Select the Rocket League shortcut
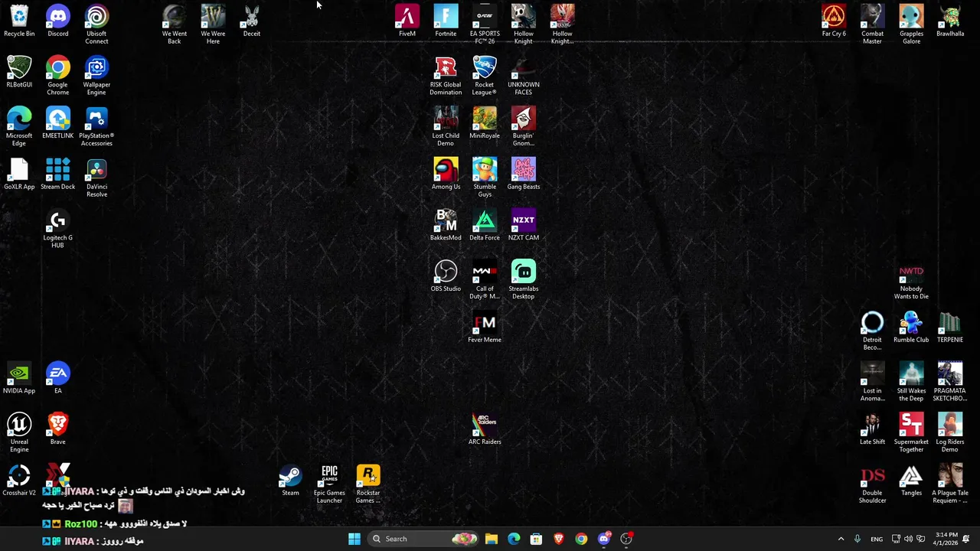This screenshot has height=551, width=980. coord(485,76)
